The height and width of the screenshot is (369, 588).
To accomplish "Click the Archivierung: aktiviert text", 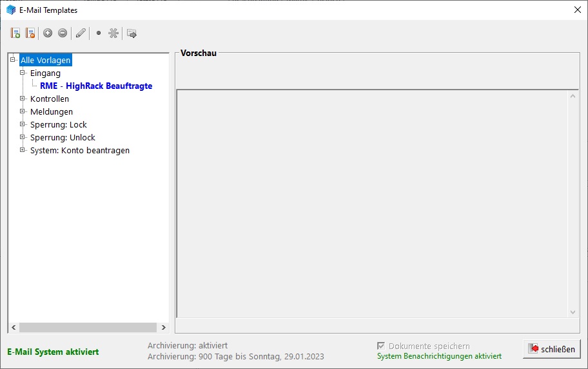I will 188,345.
